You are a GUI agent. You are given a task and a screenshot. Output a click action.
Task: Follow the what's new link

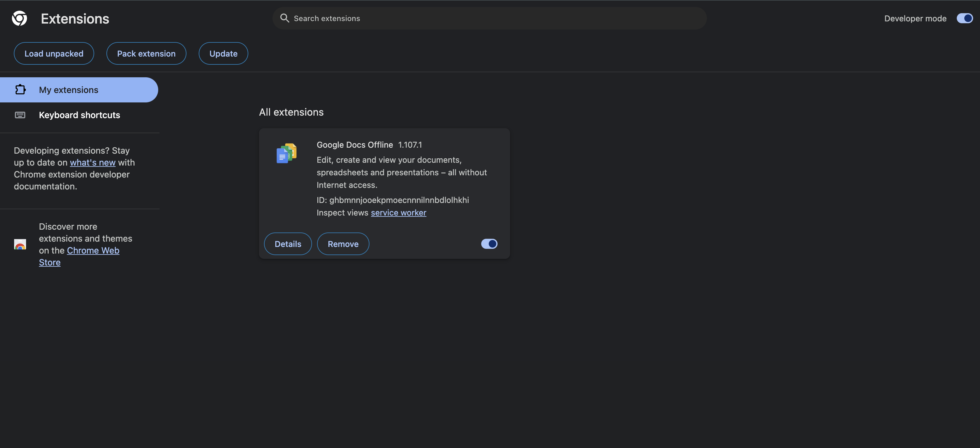point(93,162)
